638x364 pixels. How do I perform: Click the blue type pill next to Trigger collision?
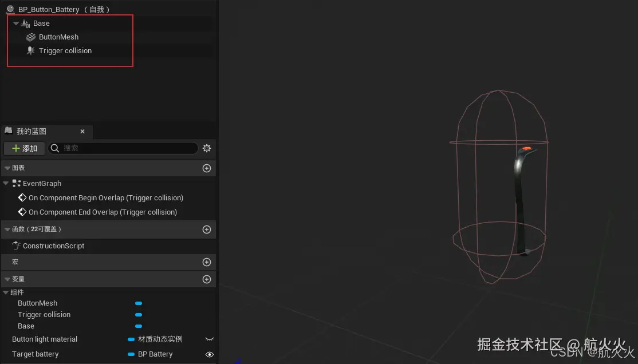[139, 314]
